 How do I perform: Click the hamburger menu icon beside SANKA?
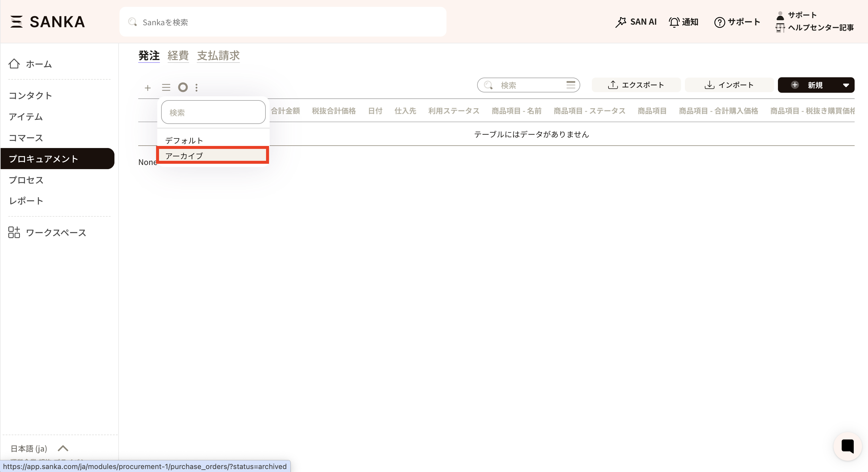tap(16, 22)
